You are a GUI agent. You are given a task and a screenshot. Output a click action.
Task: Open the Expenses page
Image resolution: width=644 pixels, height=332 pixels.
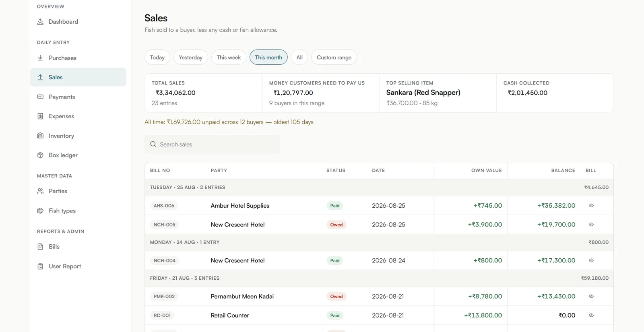click(x=78, y=116)
